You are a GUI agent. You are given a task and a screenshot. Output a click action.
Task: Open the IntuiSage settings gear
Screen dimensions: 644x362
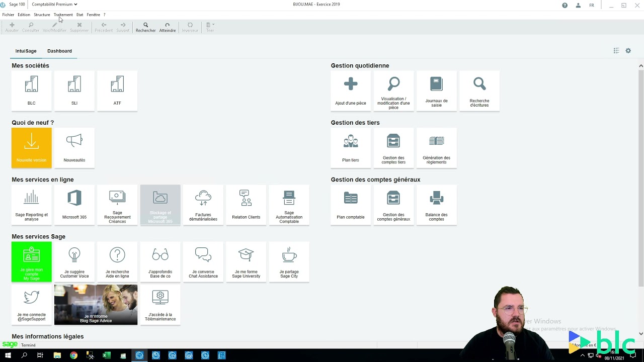click(628, 51)
